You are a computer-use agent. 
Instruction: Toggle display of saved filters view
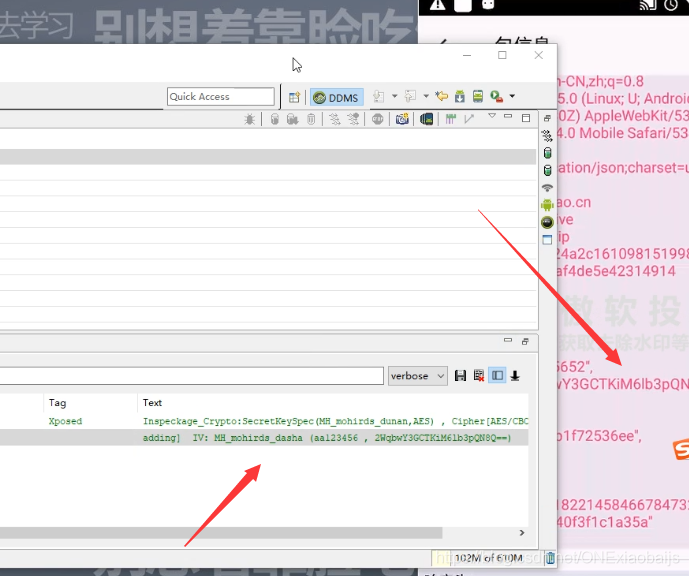click(x=497, y=376)
